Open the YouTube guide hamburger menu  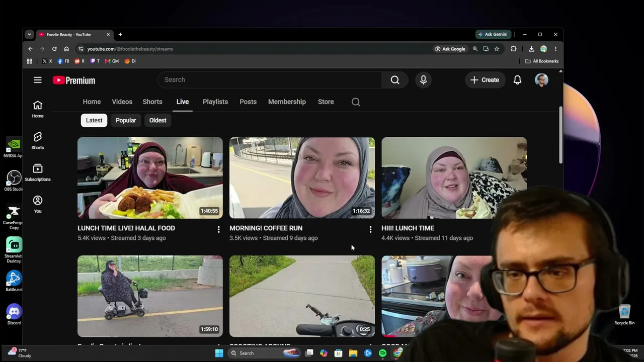click(38, 80)
